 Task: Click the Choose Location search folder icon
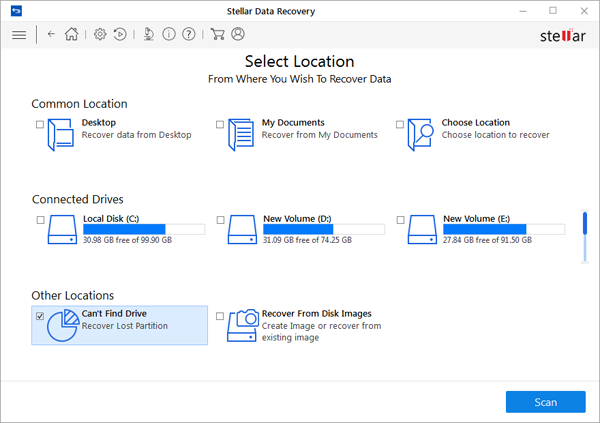[x=421, y=134]
